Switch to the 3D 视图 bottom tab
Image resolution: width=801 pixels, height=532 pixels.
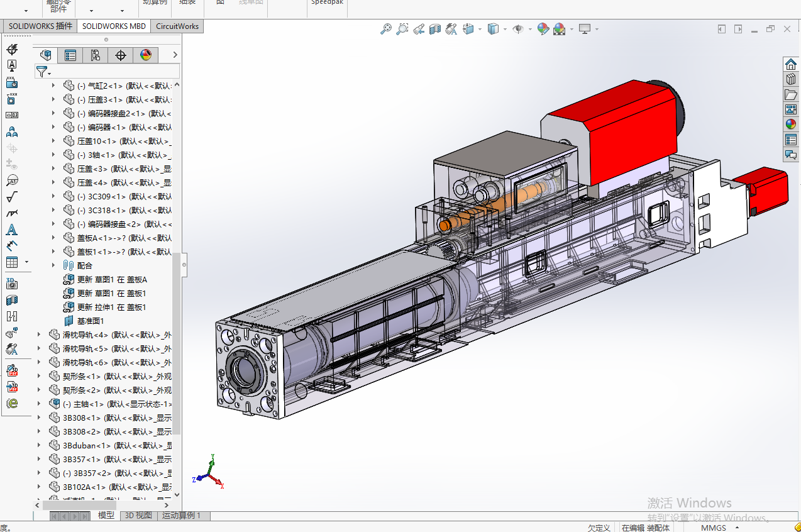pyautogui.click(x=138, y=516)
